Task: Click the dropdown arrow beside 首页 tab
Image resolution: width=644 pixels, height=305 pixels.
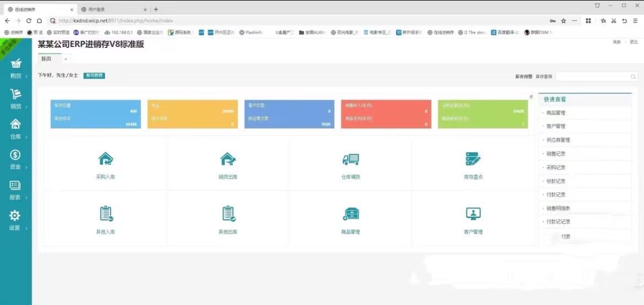Action: [66, 59]
